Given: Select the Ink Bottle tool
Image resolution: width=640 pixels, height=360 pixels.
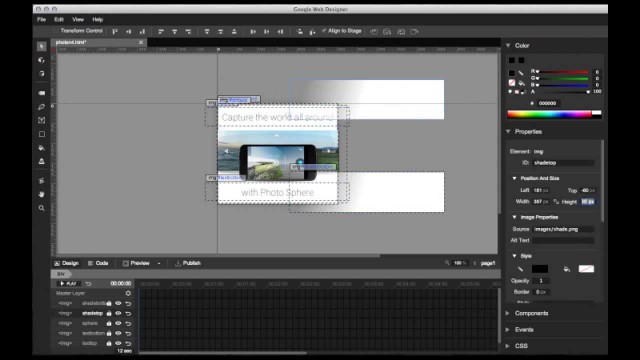Looking at the screenshot, I should 41,162.
